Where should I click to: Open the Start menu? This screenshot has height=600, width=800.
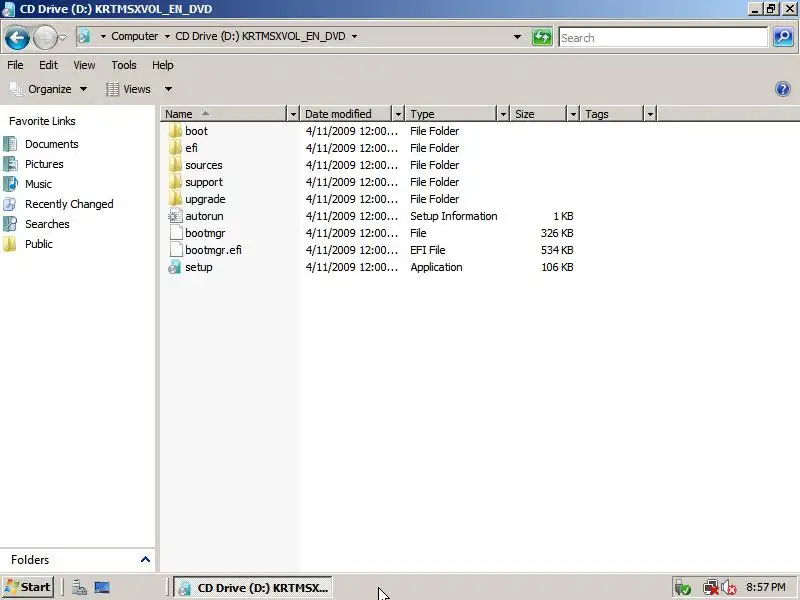pyautogui.click(x=28, y=587)
